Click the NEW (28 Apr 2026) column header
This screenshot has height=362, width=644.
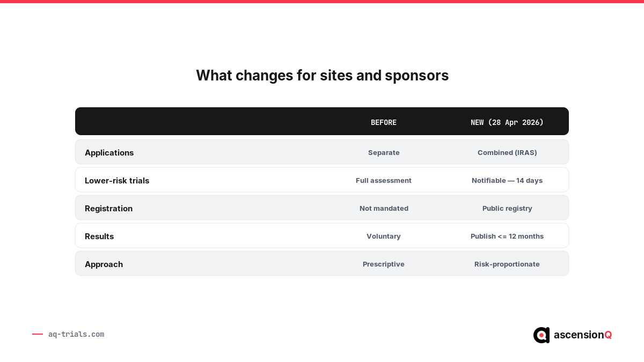(x=507, y=122)
